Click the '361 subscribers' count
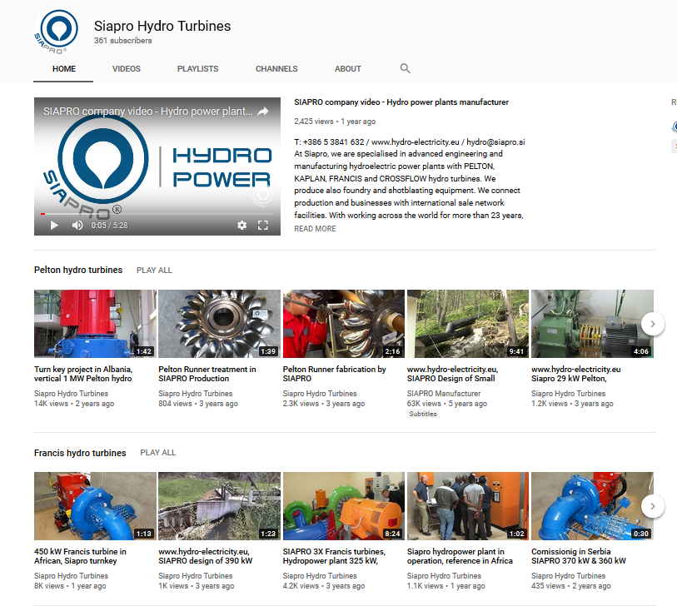677x616 pixels. (x=123, y=41)
